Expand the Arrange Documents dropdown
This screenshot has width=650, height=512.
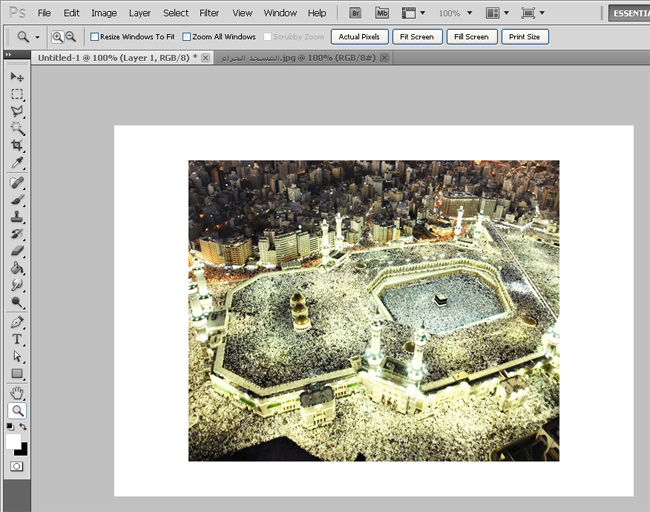[496, 13]
